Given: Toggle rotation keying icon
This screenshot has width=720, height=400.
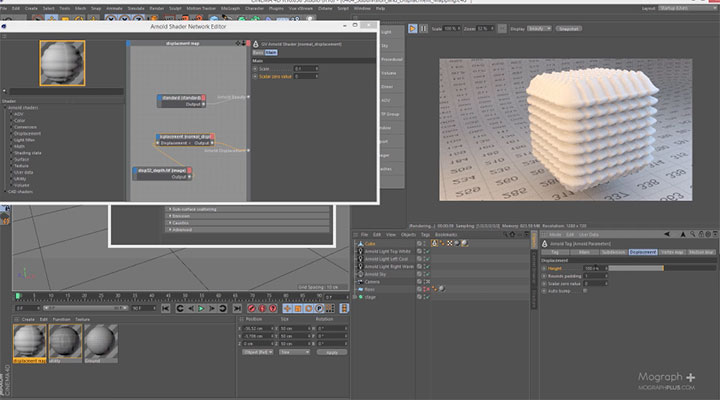Looking at the screenshot, I should 309,309.
